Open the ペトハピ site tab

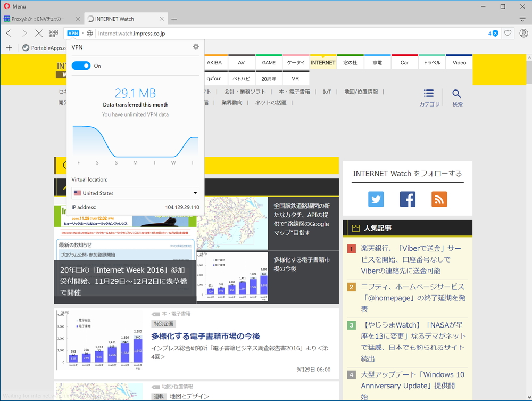point(241,78)
